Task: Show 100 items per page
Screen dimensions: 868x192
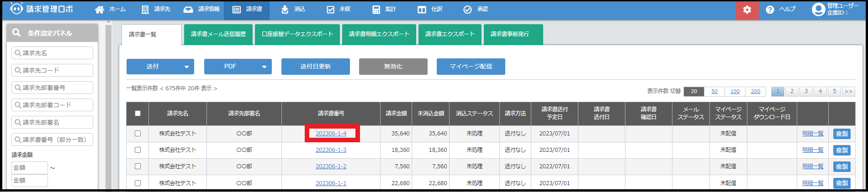Action: tap(735, 91)
